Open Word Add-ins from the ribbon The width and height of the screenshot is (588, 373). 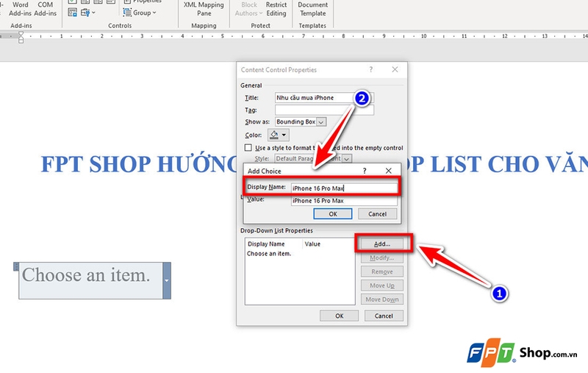20,9
